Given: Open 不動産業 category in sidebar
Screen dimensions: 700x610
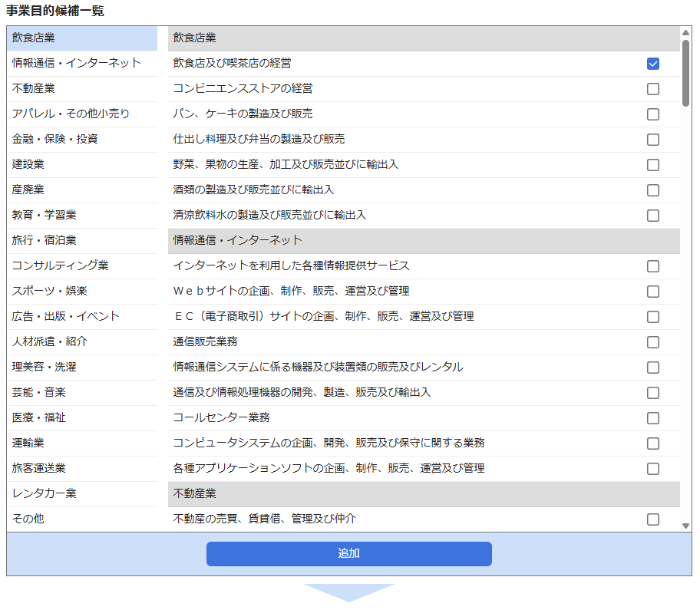Looking at the screenshot, I should point(45,88).
